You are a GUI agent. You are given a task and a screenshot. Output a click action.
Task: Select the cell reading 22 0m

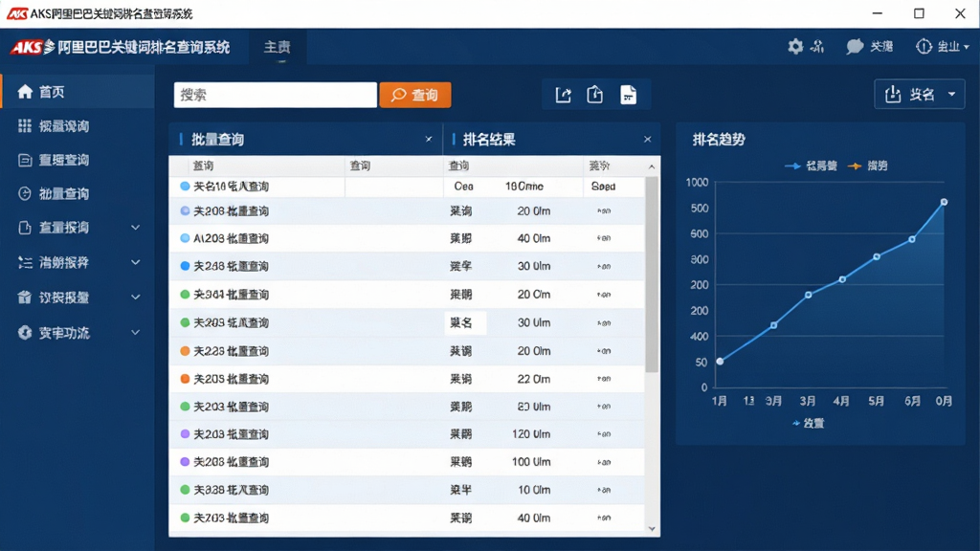534,379
